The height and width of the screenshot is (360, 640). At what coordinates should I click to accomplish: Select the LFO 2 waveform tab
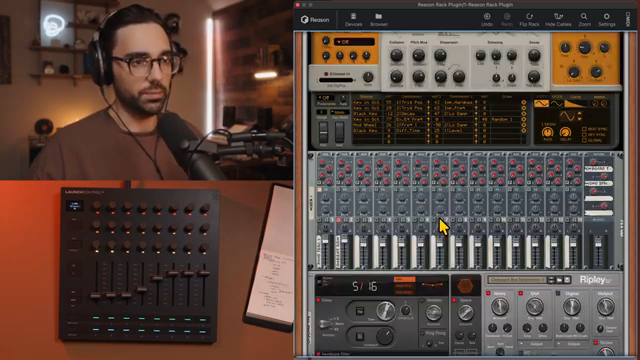[x=556, y=104]
